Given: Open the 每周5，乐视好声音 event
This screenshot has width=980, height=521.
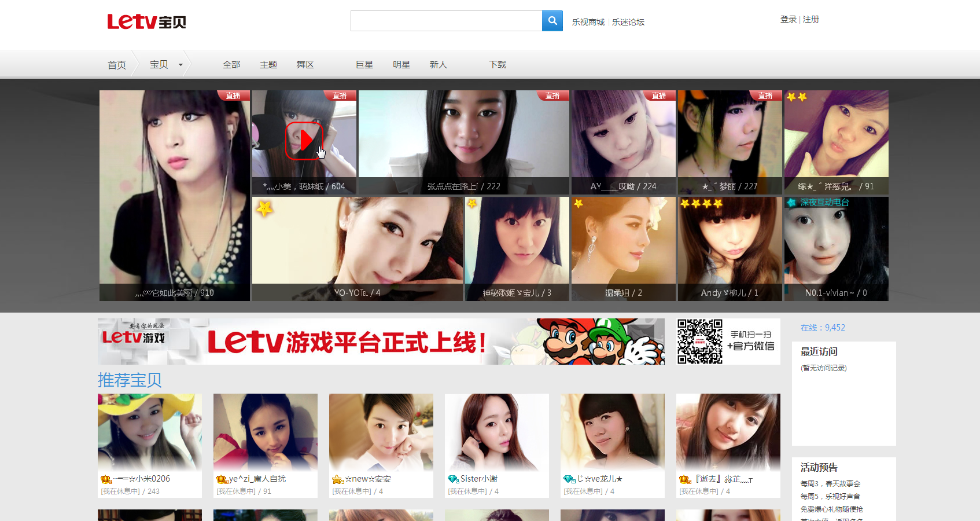Looking at the screenshot, I should 831,496.
